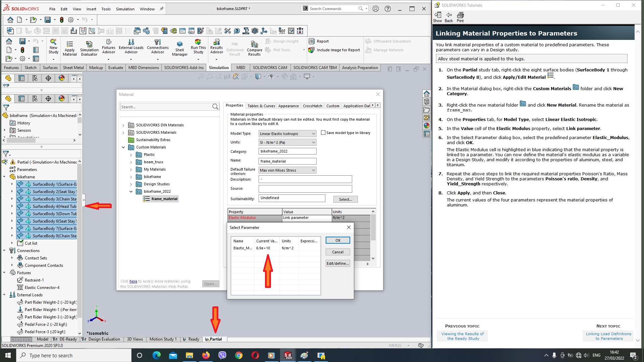Click the DisplayManager tab icon in upper panel
The image size is (644, 362).
[x=62, y=78]
